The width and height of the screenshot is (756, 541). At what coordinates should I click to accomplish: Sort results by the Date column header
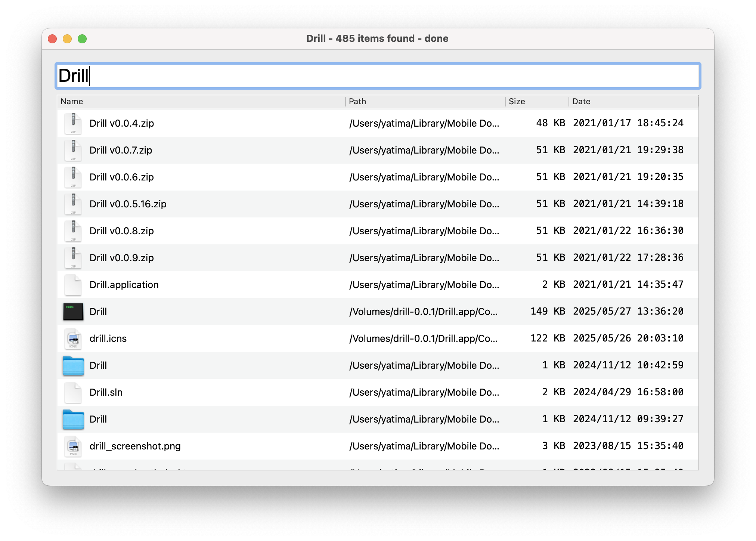point(581,101)
